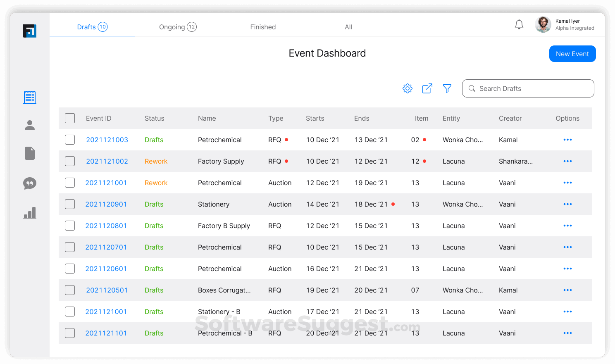Open options menu for Petrochemical draft
This screenshot has height=364, width=615.
(567, 140)
